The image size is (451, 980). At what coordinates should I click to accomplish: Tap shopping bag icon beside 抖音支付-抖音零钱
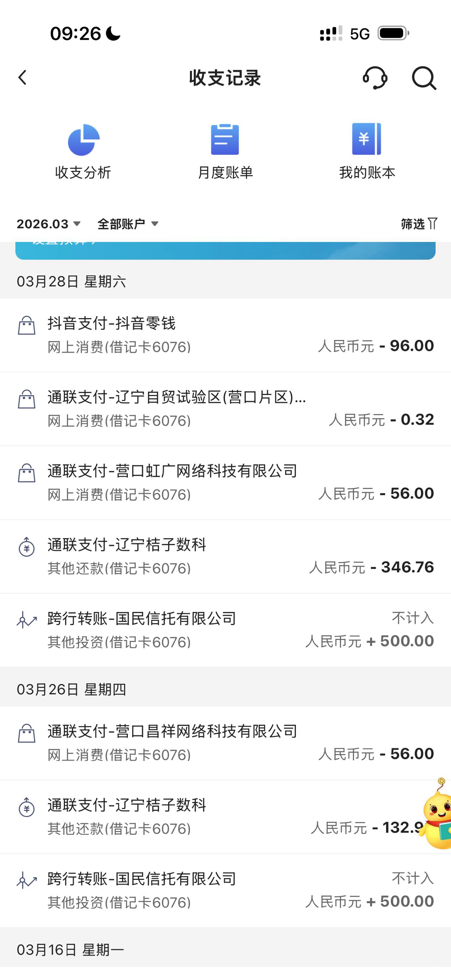(x=27, y=326)
